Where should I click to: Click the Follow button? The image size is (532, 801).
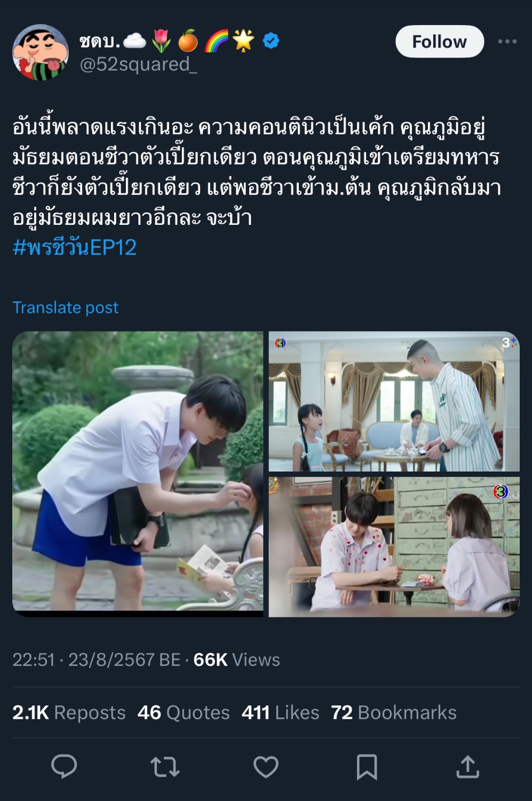[x=440, y=41]
